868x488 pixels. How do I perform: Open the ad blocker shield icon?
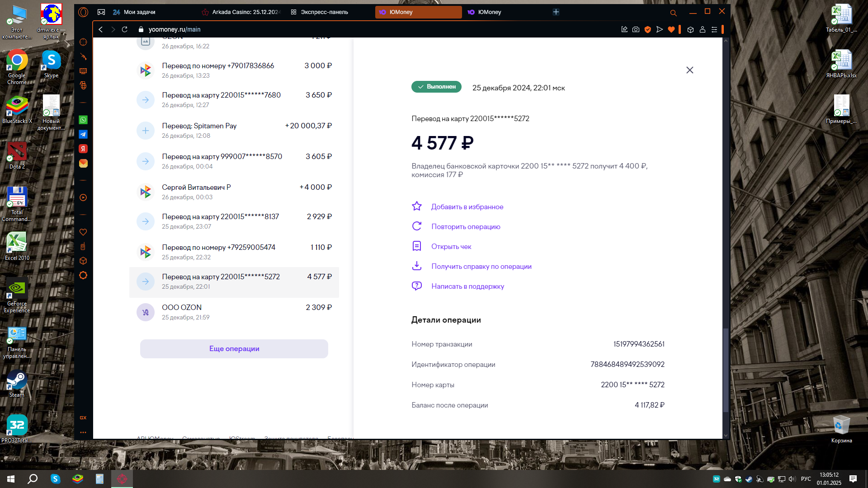[648, 29]
